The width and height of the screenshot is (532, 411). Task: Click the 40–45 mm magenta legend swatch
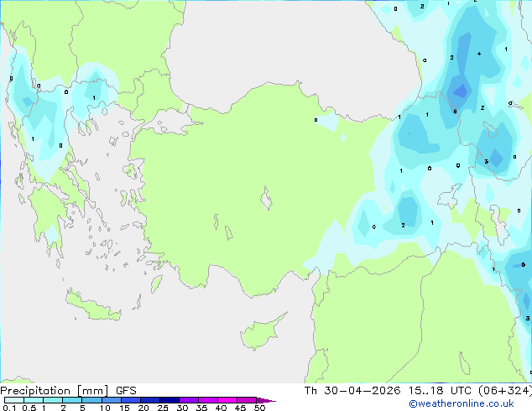click(x=227, y=400)
